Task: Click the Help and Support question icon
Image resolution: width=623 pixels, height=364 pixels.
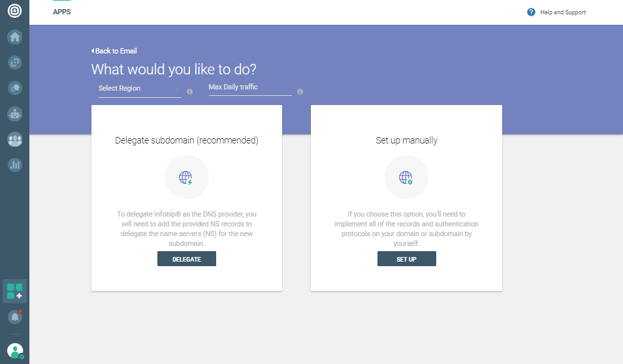Action: tap(531, 12)
